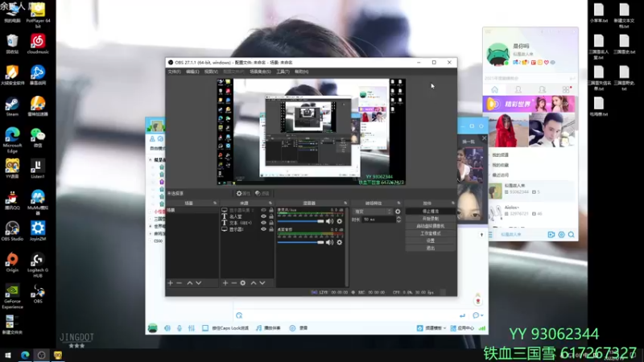
Task: Toggle lock on 文本 (GDI+) source
Action: click(x=271, y=223)
